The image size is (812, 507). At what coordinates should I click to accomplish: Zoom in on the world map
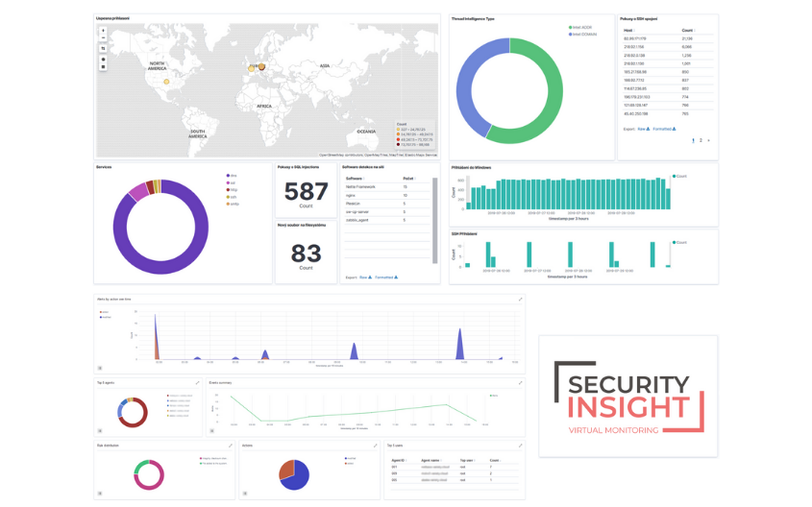[103, 31]
